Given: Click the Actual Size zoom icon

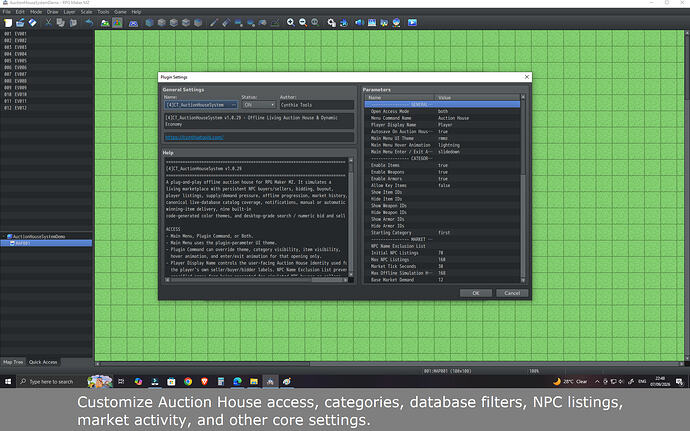Looking at the screenshot, I should (x=315, y=22).
